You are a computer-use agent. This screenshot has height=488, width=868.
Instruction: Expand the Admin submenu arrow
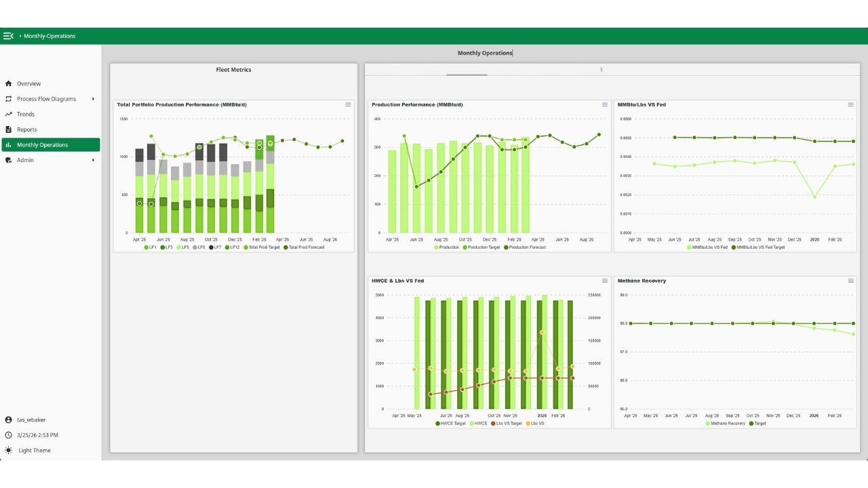(93, 161)
